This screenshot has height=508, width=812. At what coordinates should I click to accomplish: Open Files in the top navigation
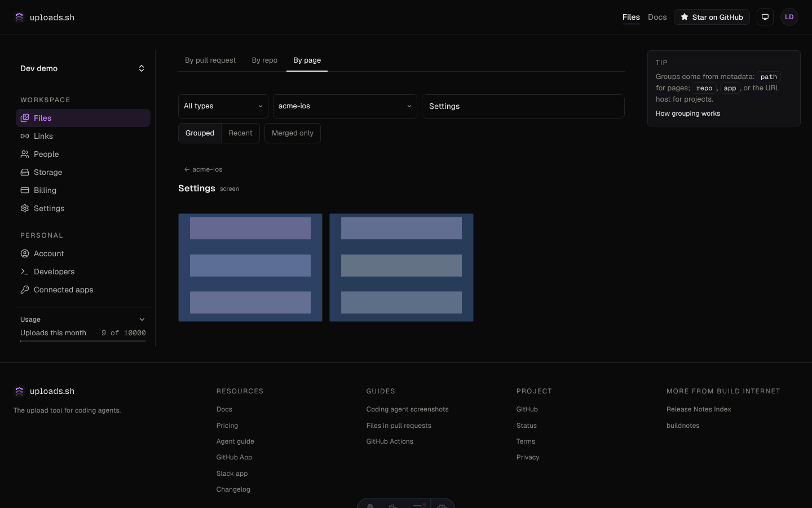click(631, 17)
